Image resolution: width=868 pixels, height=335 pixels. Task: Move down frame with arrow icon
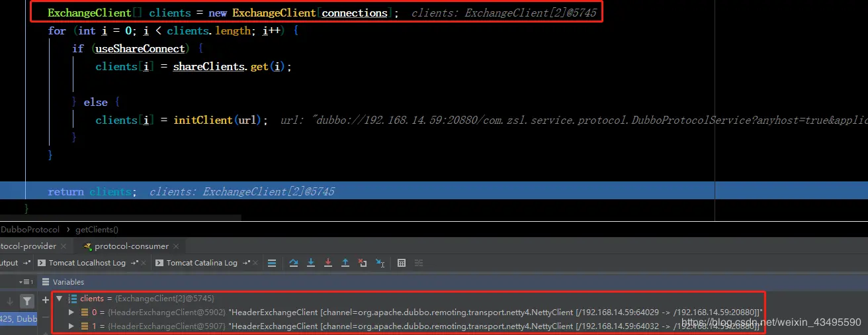[x=9, y=302]
